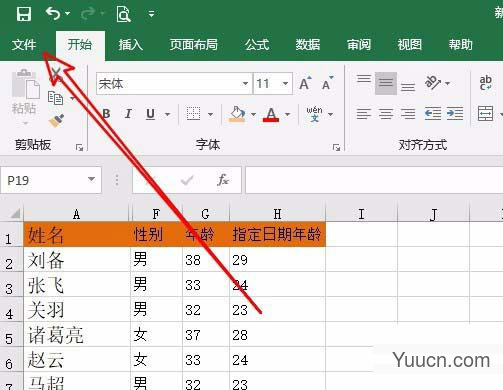The image size is (503, 390).
Task: Click Align Left icon
Action: (364, 114)
